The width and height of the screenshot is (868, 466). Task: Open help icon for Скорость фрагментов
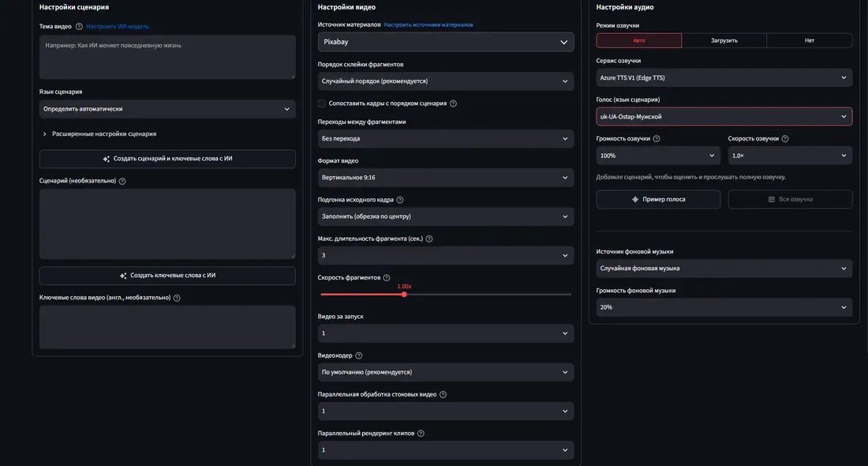(x=387, y=277)
